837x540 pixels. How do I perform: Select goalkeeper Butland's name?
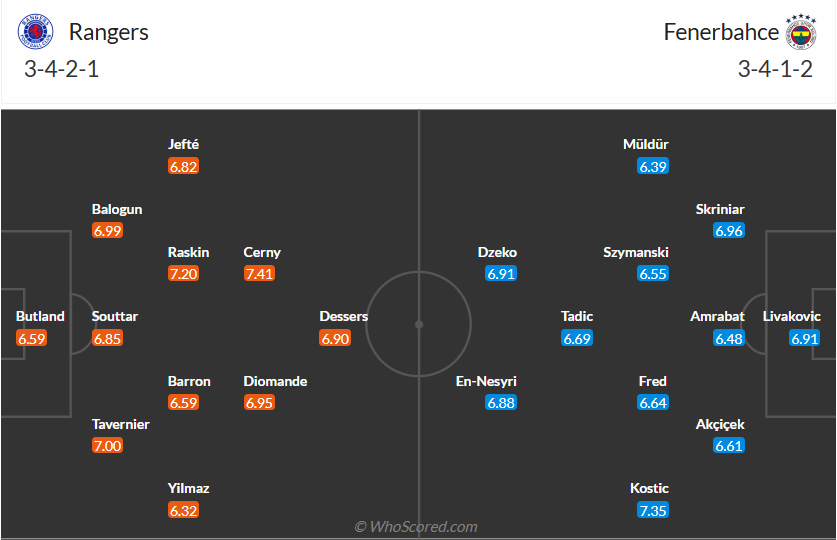point(40,316)
